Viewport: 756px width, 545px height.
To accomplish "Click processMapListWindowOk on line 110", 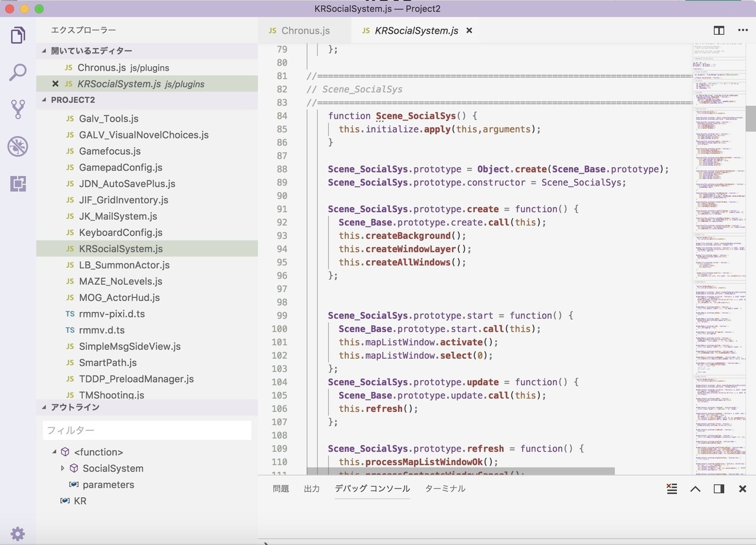I will pyautogui.click(x=423, y=462).
